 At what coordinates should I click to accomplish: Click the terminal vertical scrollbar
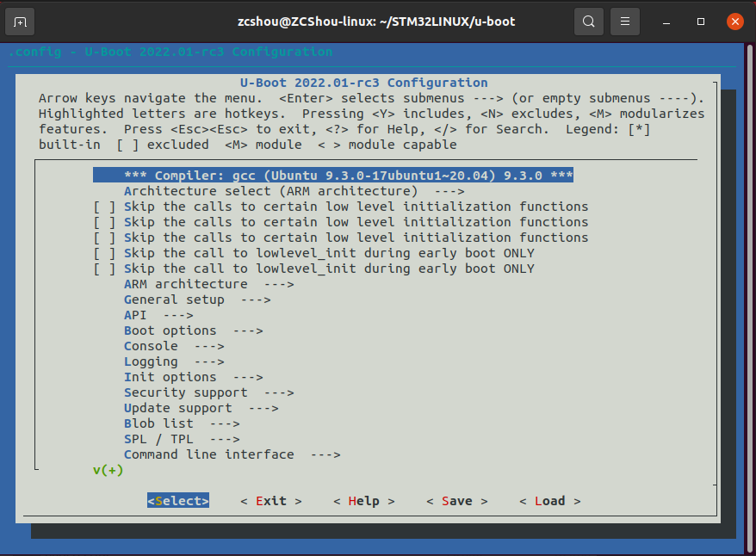750,299
